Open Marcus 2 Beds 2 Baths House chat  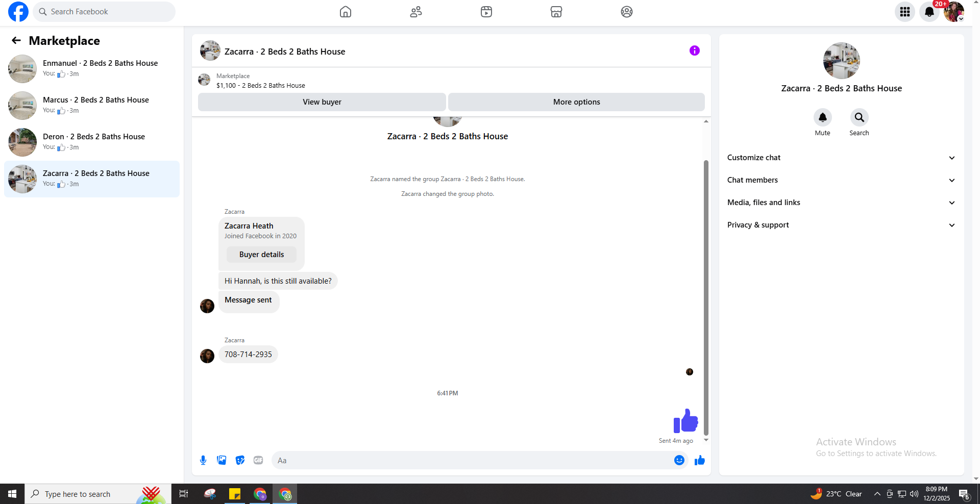coord(92,106)
